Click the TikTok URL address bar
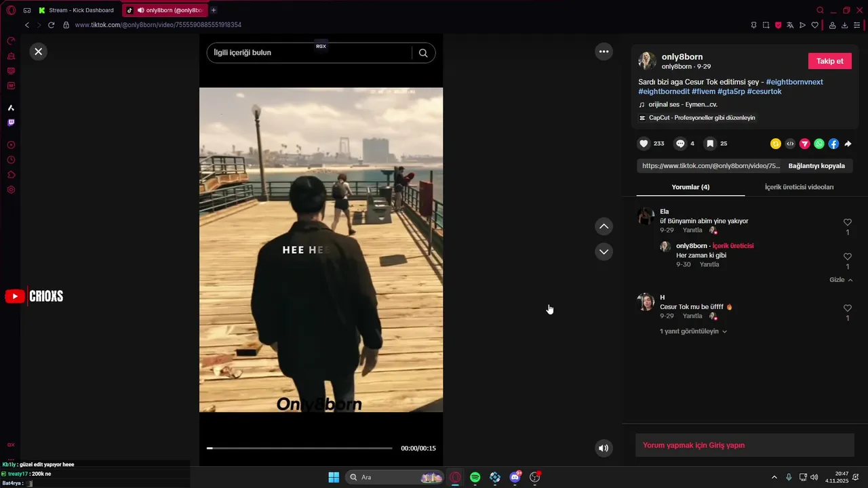This screenshot has width=868, height=488. pyautogui.click(x=158, y=25)
